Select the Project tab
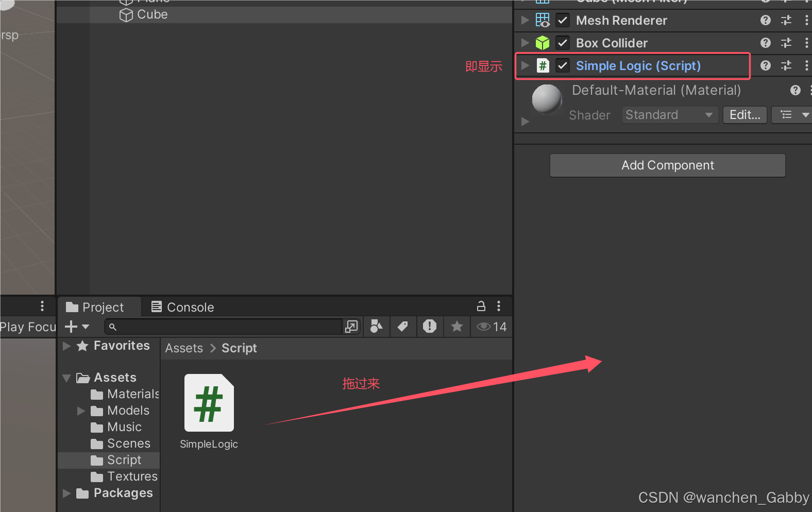 point(95,307)
